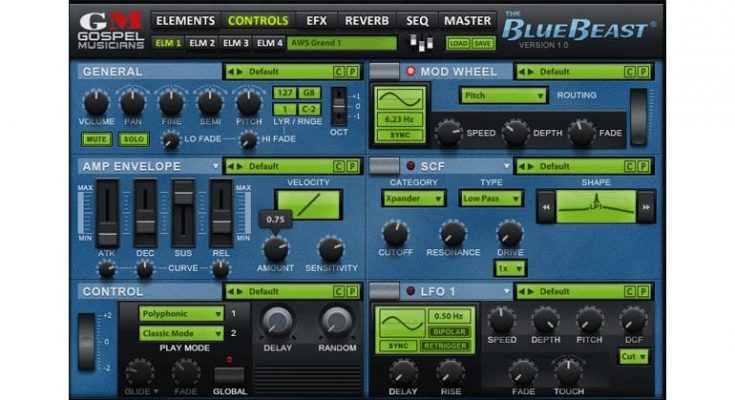Open the Reverb tab
The height and width of the screenshot is (400, 735).
pyautogui.click(x=367, y=20)
